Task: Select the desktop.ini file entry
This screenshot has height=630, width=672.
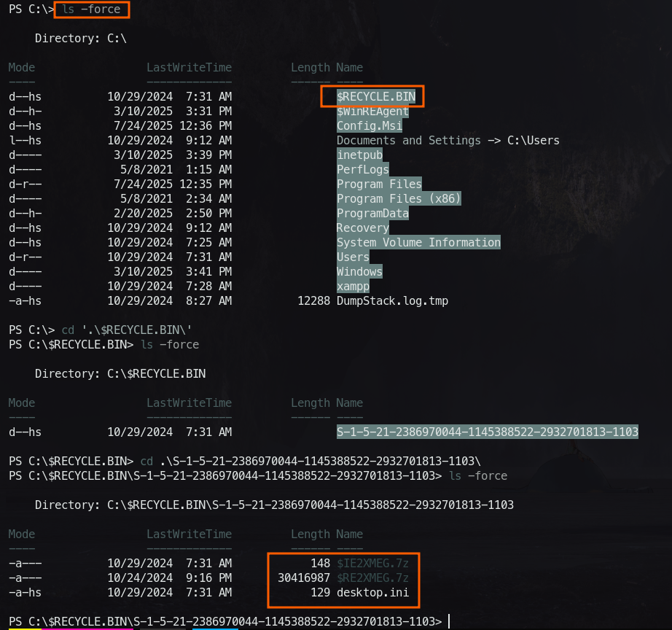Action: coord(372,592)
